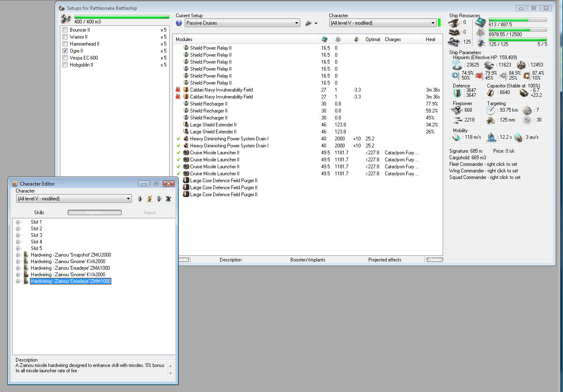This screenshot has width=563, height=392.
Task: Expand the Slot 1 implant tree node
Action: click(18, 222)
